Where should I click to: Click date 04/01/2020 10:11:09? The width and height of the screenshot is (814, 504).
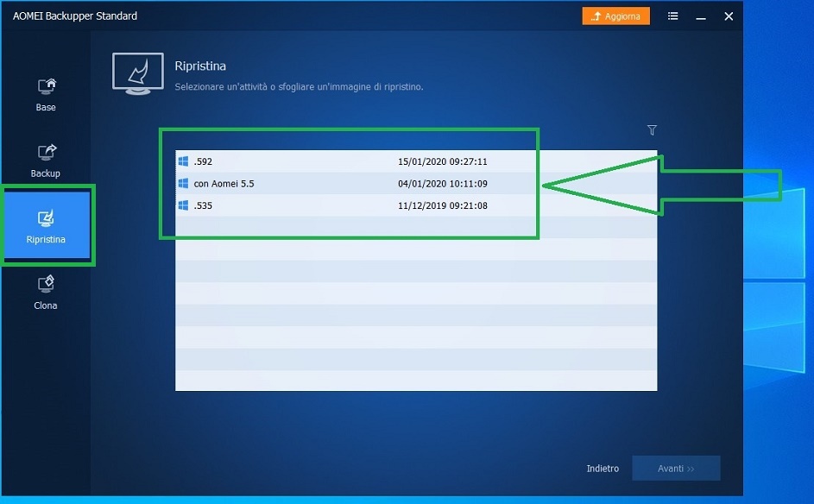(442, 183)
